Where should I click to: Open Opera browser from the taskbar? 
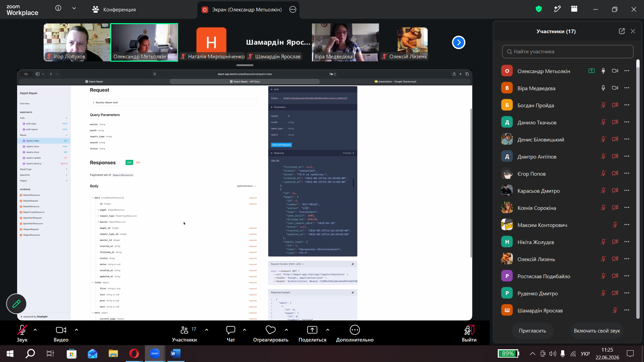pyautogui.click(x=134, y=353)
